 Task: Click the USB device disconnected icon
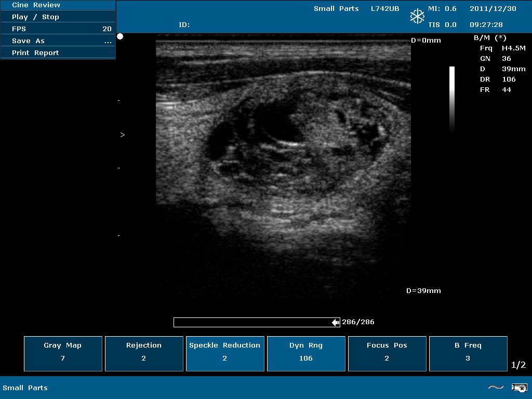click(519, 387)
